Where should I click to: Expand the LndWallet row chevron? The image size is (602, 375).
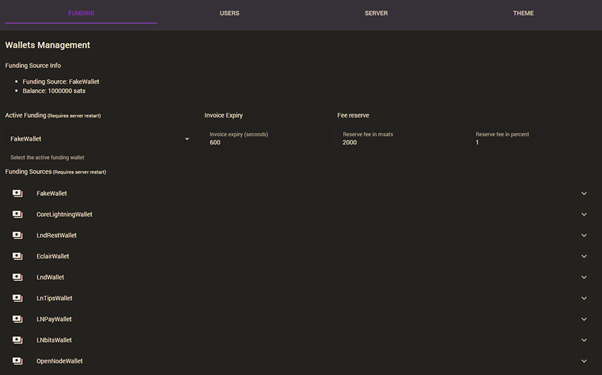tap(584, 277)
